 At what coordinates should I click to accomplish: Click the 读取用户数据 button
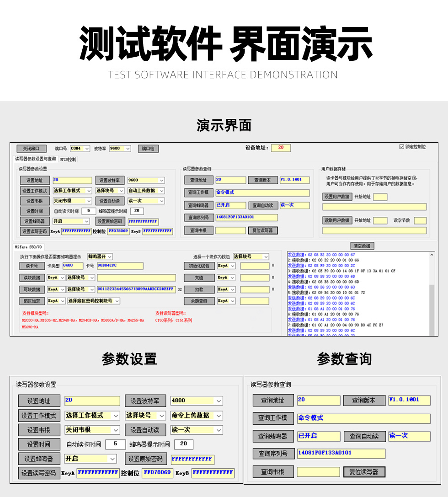(337, 220)
